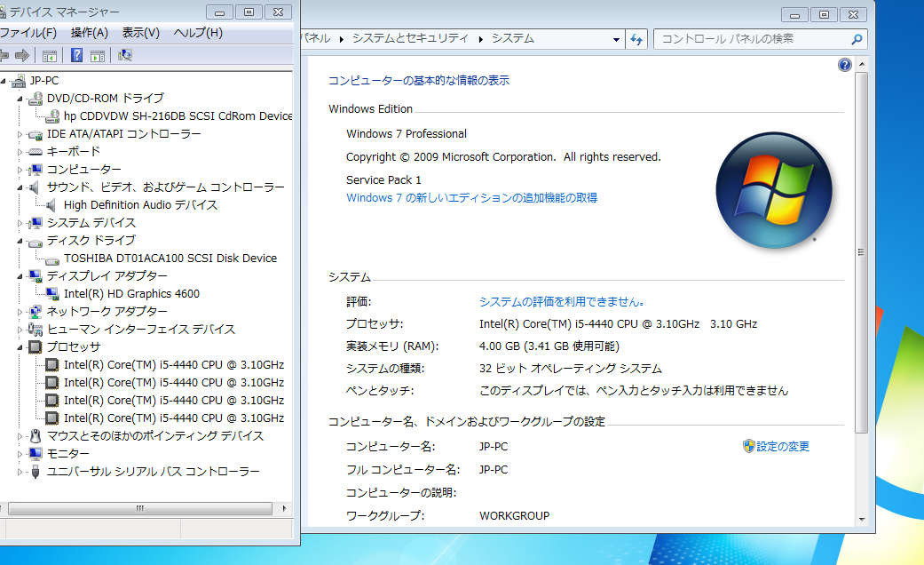Viewport: 924px width, 565px height.
Task: Click the Windows logo image on the System page
Action: 773,189
